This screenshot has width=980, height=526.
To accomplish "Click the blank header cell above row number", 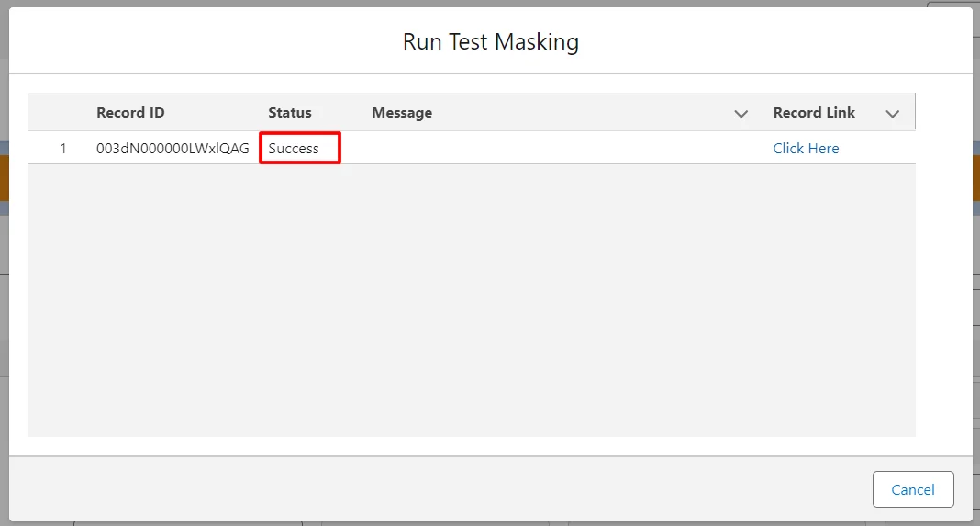I will 60,113.
